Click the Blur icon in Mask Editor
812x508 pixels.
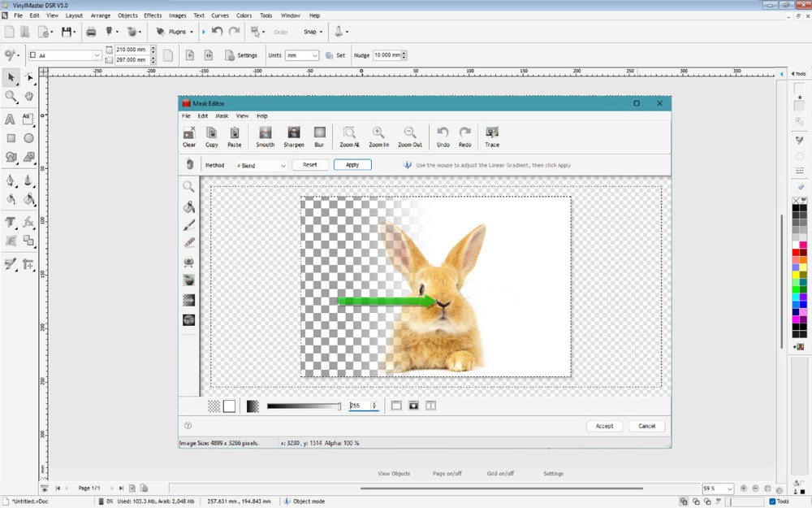319,135
